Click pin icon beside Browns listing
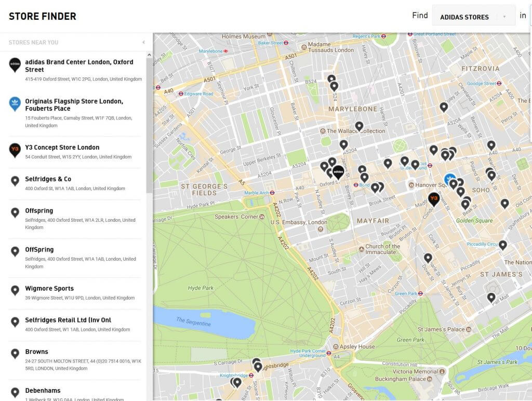532x401 pixels. tap(15, 354)
